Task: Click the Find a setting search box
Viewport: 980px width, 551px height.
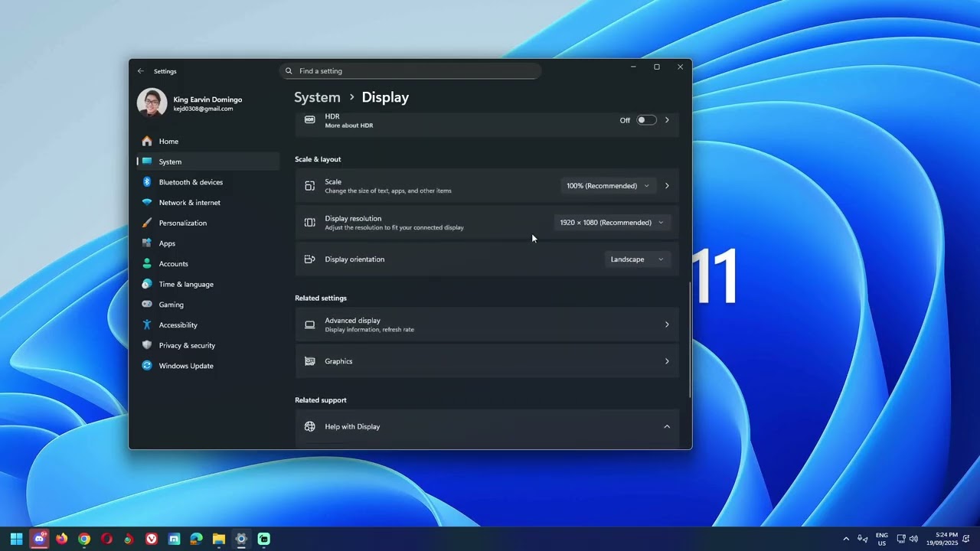Action: 410,71
